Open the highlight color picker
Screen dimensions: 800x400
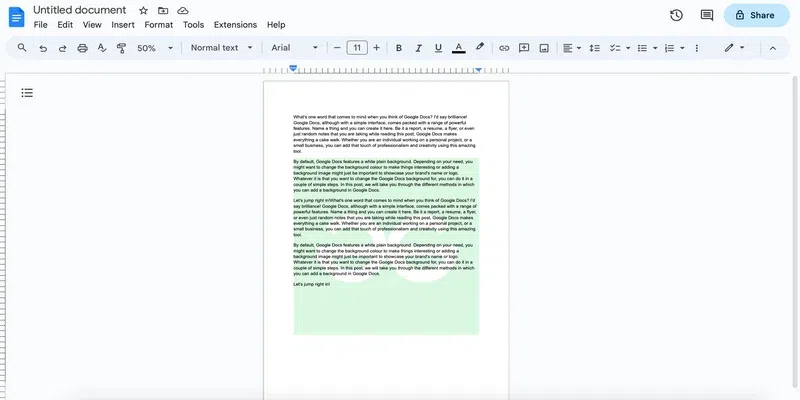tap(479, 47)
